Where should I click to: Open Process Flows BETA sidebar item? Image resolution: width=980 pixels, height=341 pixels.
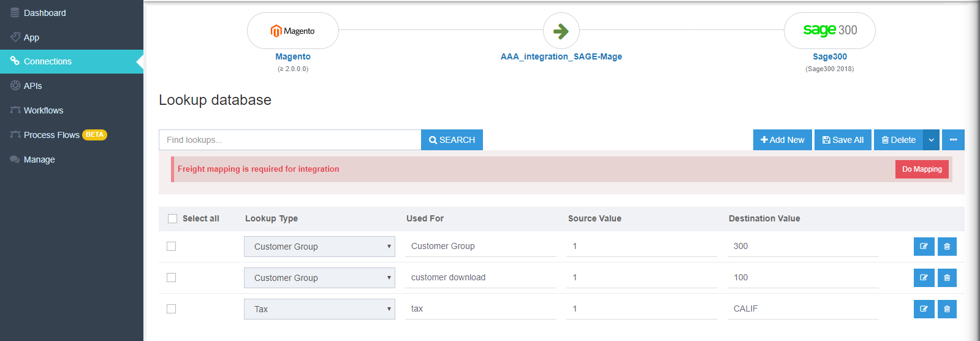tap(72, 135)
